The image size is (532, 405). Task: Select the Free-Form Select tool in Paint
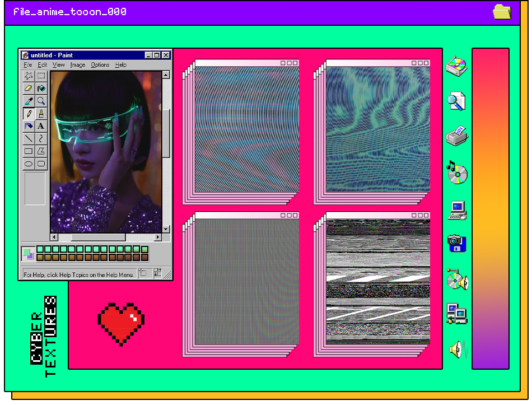pos(29,76)
